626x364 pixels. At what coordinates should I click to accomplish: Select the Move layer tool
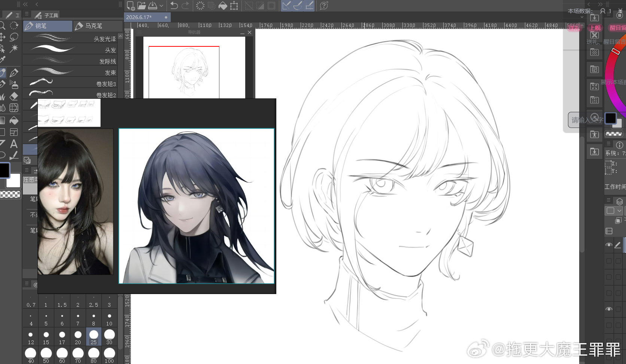click(x=2, y=37)
